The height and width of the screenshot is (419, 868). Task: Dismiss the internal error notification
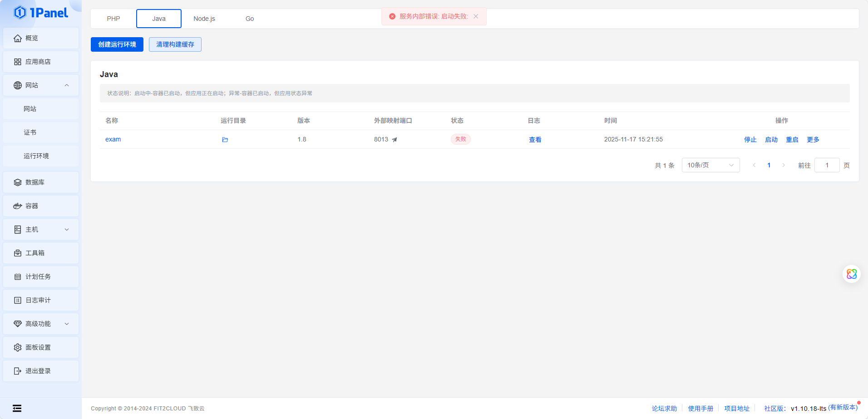(476, 16)
